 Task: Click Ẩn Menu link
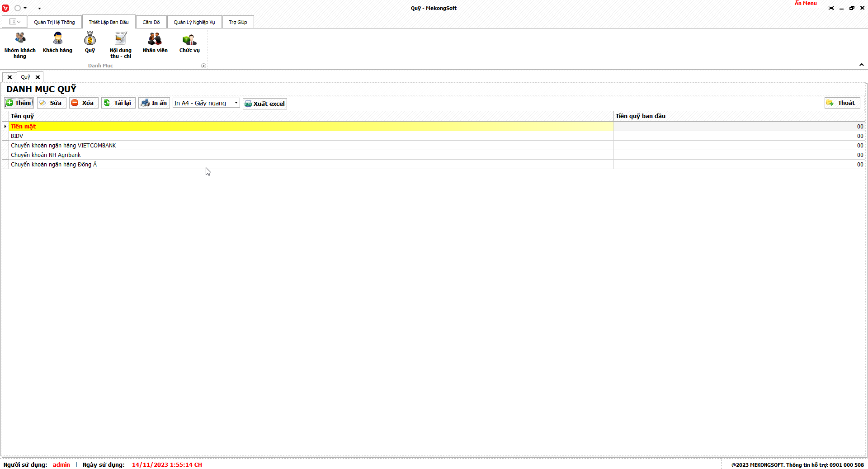[806, 3]
